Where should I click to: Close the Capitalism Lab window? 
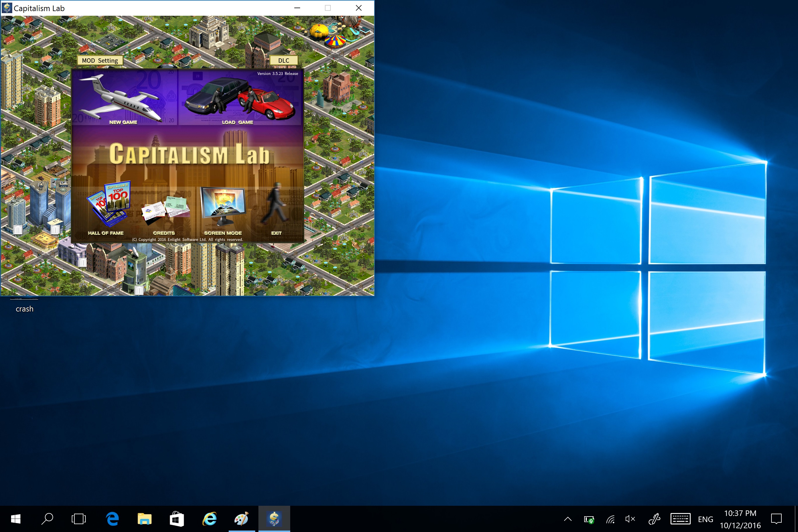click(359, 8)
